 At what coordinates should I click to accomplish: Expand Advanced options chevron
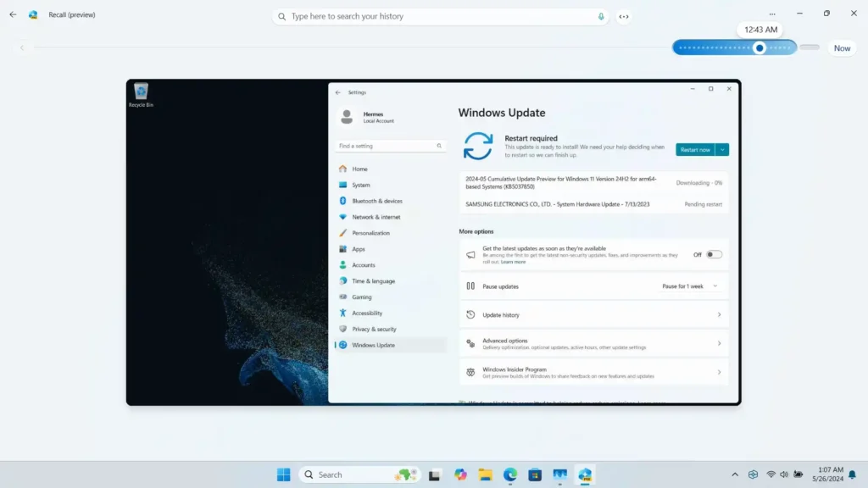719,344
